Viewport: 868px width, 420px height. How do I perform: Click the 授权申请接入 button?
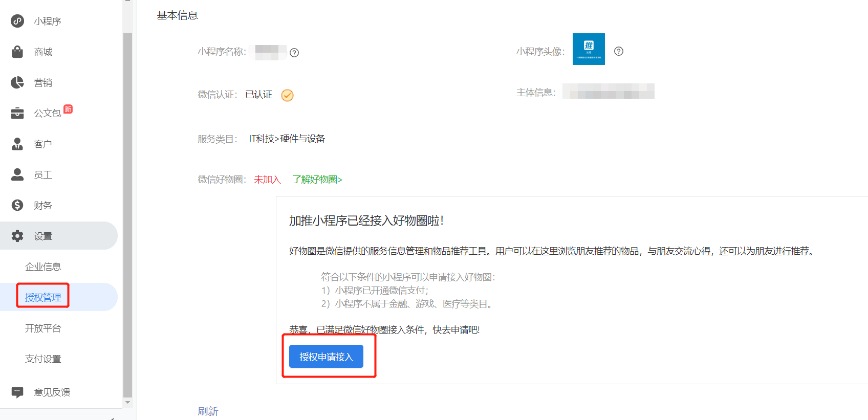coord(326,357)
